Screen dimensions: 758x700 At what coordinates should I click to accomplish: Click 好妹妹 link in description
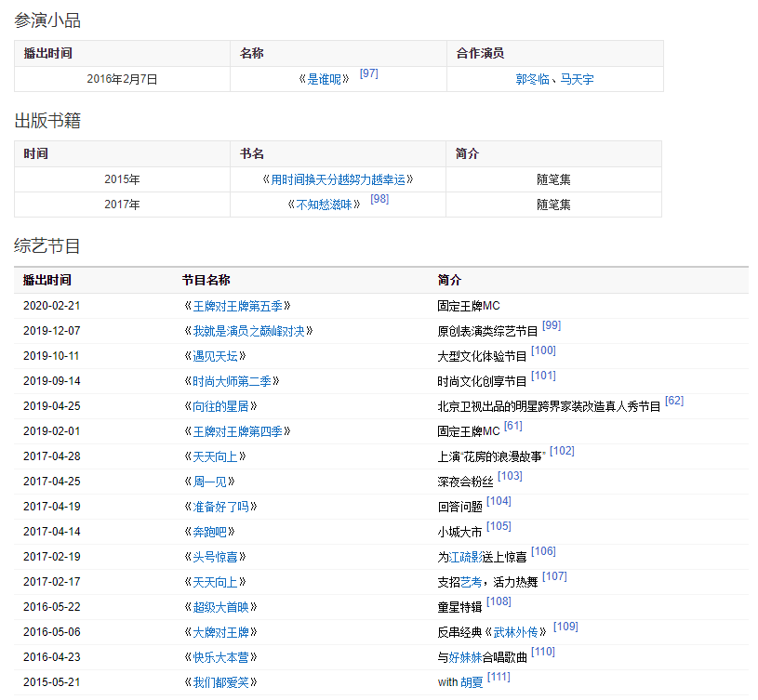pyautogui.click(x=466, y=657)
